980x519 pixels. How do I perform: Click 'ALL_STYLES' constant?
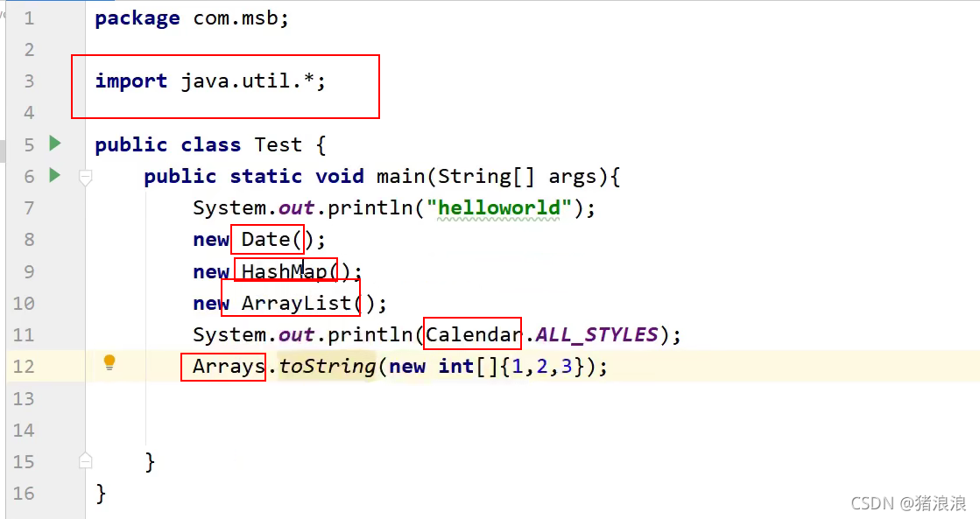[x=597, y=334]
